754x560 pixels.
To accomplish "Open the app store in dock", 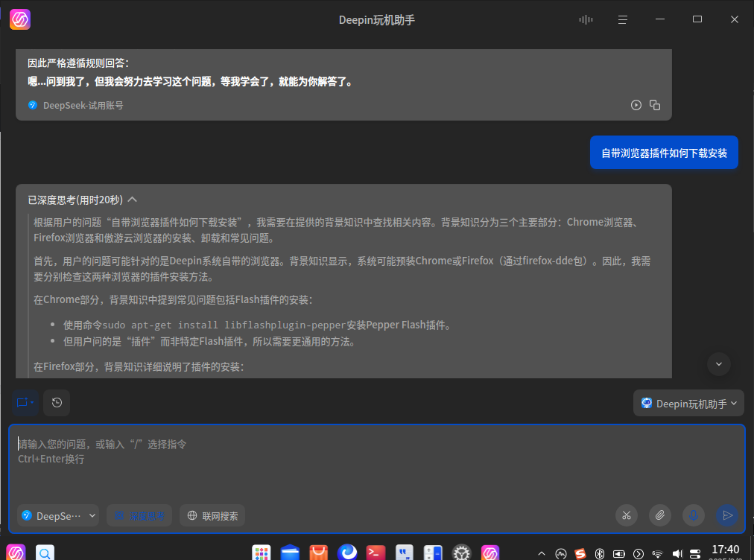I will coord(318,553).
